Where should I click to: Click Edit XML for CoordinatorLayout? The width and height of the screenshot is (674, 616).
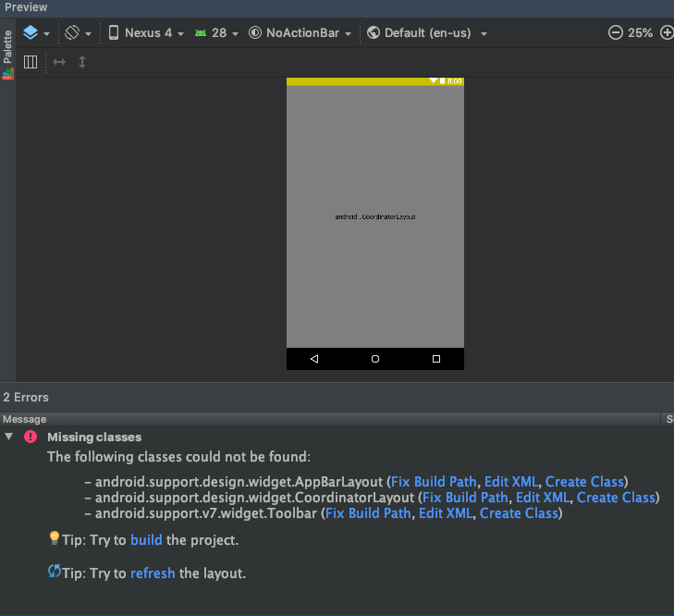pos(543,498)
